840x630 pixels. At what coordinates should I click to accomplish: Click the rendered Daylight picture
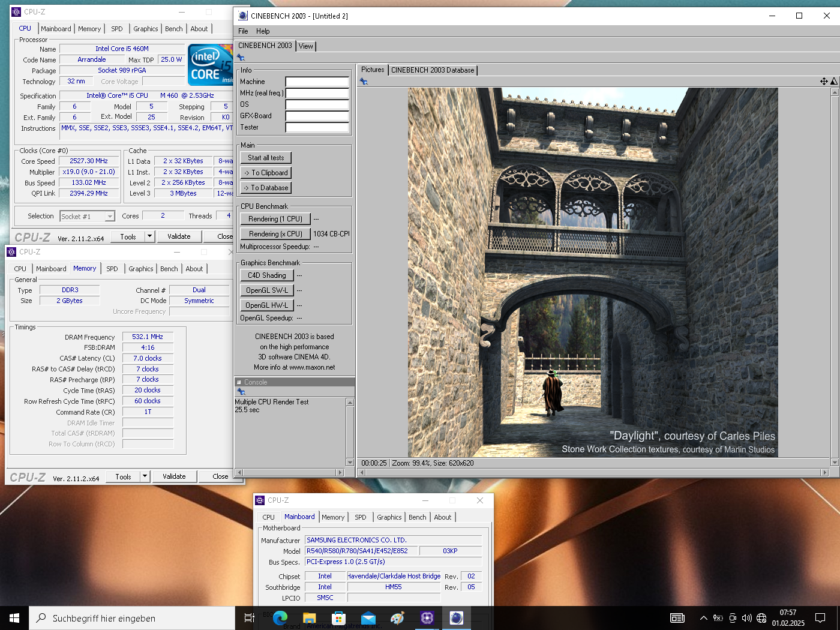(x=593, y=272)
